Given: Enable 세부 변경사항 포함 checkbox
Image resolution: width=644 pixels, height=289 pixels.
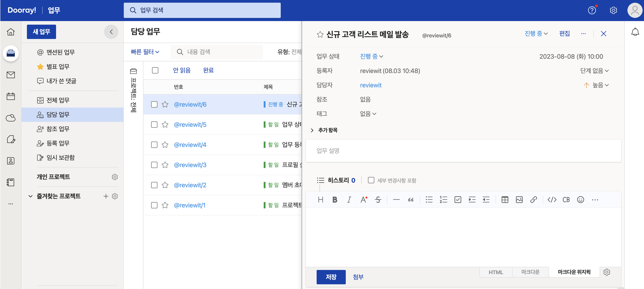Looking at the screenshot, I should point(371,180).
